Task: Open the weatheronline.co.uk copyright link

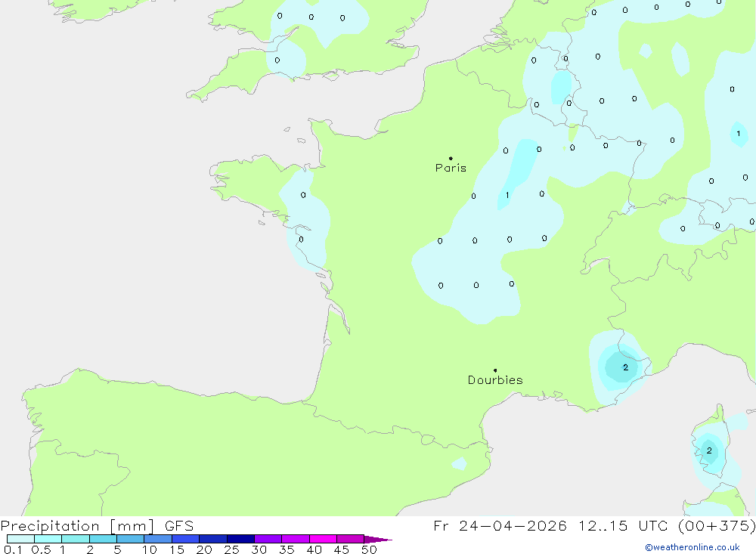Action: pyautogui.click(x=692, y=547)
